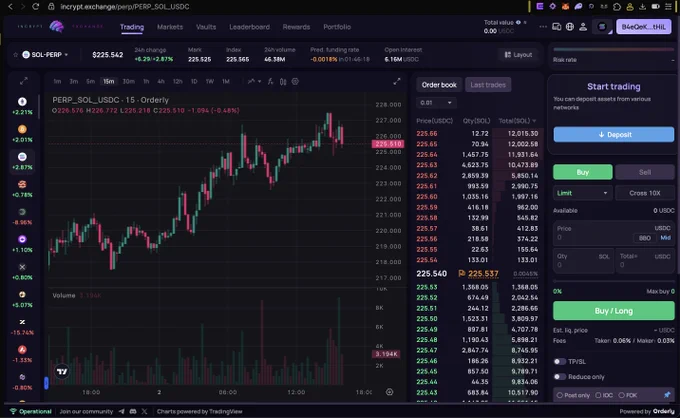Open the three-dots more options menu
Viewport: 680px width, 418px height.
543,26
